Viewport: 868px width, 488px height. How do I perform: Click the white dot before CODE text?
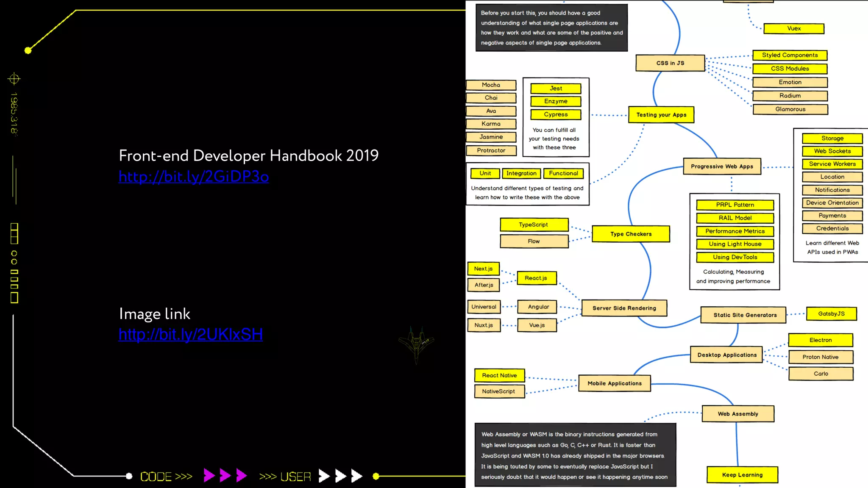click(129, 476)
